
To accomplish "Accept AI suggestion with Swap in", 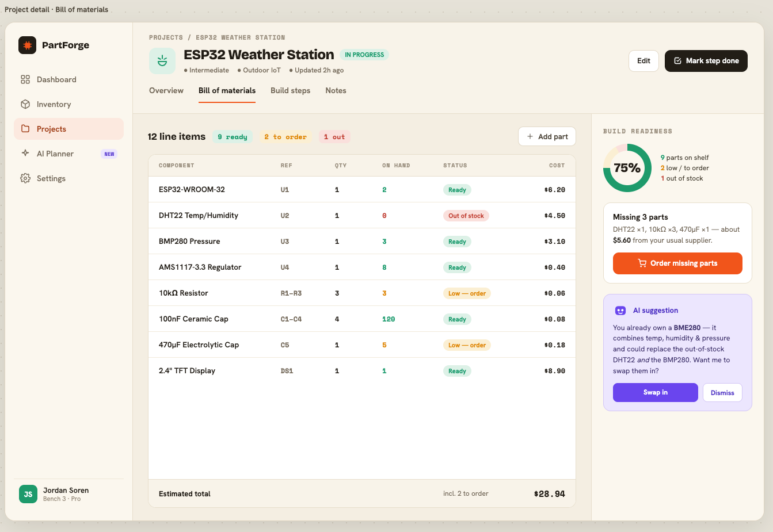I will (656, 392).
